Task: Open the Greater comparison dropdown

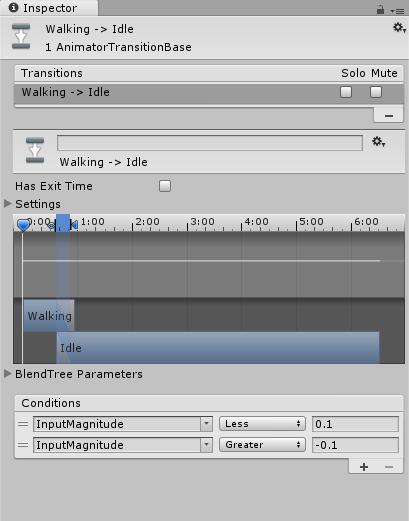Action: 262,445
